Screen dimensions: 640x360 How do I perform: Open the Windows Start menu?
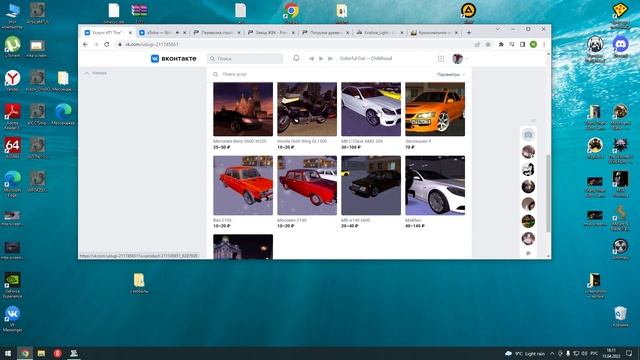click(x=8, y=353)
